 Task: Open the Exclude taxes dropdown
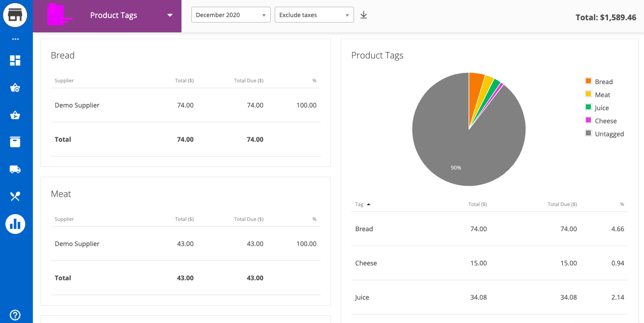(314, 15)
